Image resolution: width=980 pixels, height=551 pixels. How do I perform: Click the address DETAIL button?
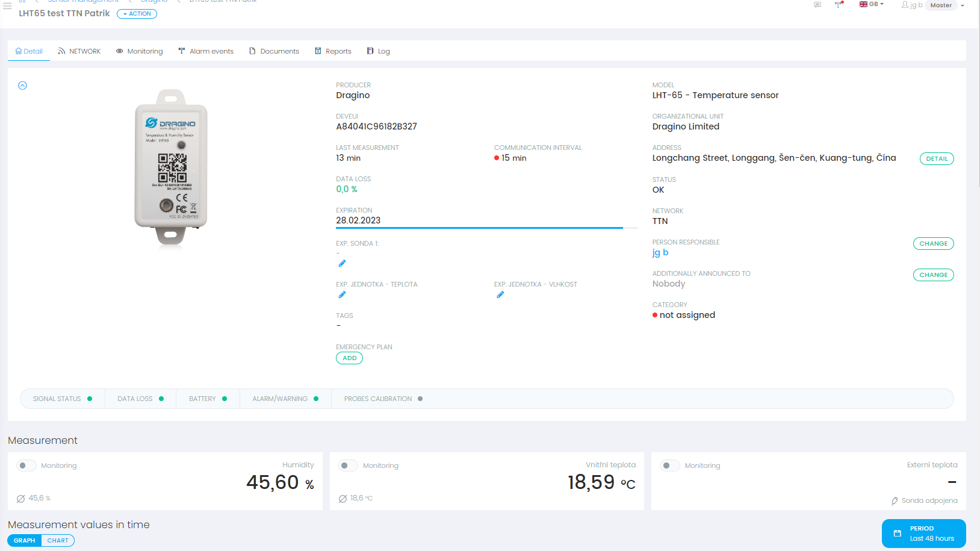(x=937, y=159)
